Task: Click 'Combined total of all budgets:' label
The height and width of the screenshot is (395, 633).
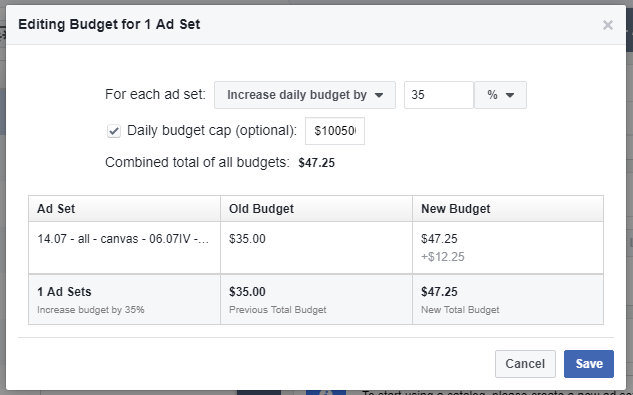Action: pyautogui.click(x=197, y=162)
